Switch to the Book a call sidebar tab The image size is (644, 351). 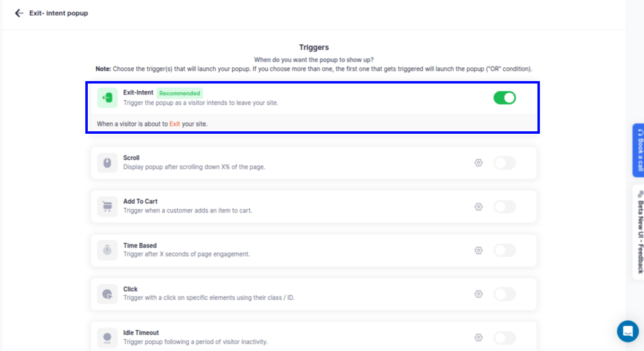(x=637, y=150)
